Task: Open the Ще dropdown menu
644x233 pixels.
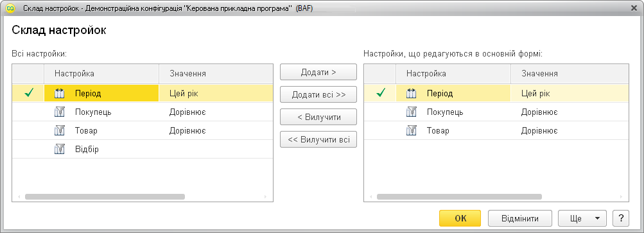Action: [582, 218]
